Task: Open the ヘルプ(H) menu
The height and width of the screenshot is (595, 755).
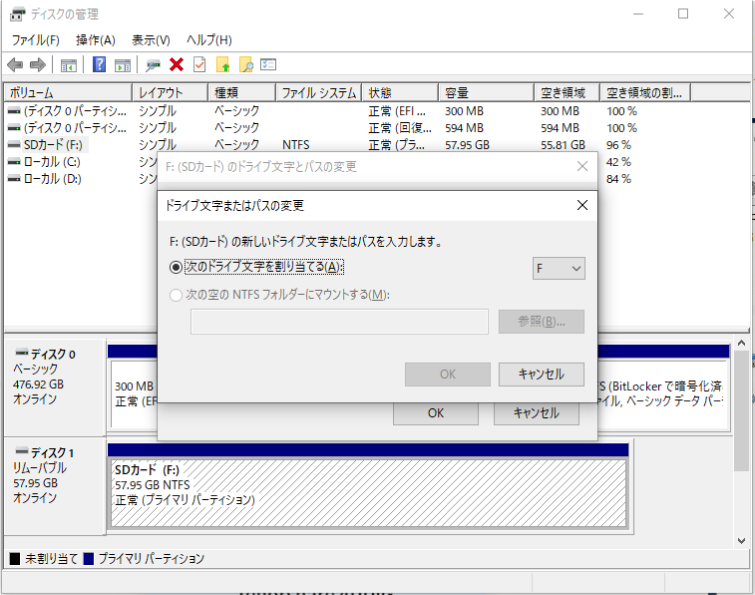Action: coord(209,40)
